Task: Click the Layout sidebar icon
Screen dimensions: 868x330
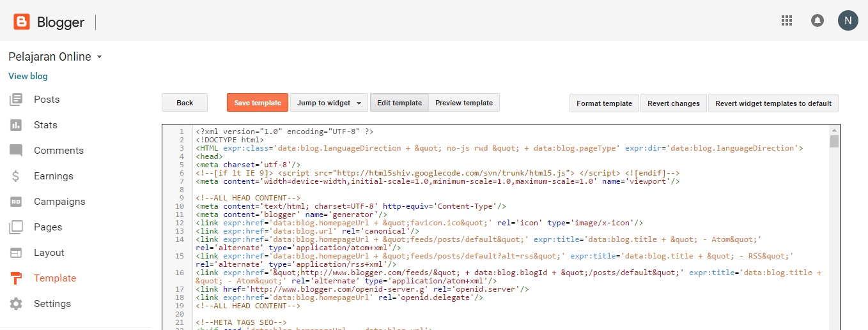Action: click(x=16, y=253)
